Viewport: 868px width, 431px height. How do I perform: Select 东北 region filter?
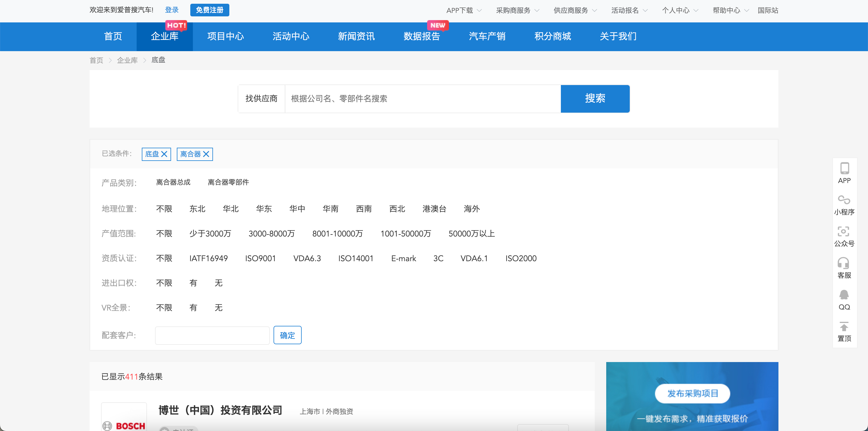197,209
